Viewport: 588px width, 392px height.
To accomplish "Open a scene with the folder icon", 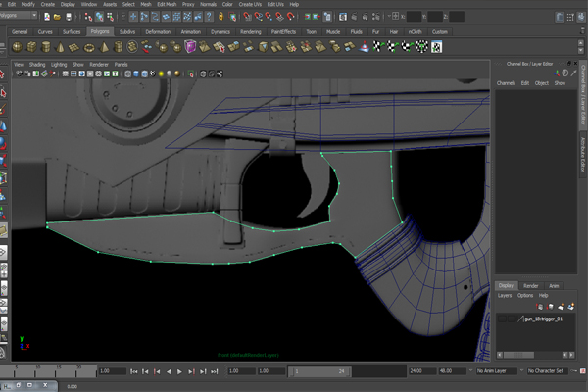I will click(58, 17).
